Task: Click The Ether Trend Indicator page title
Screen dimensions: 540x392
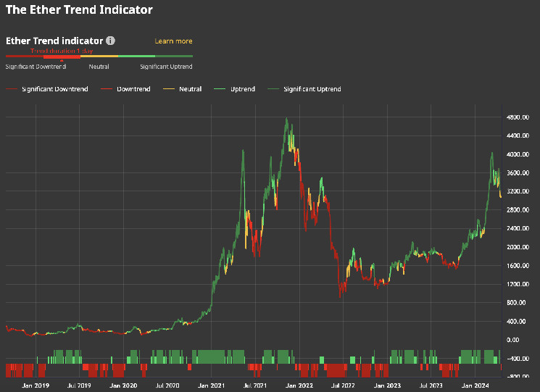Action: pos(79,10)
